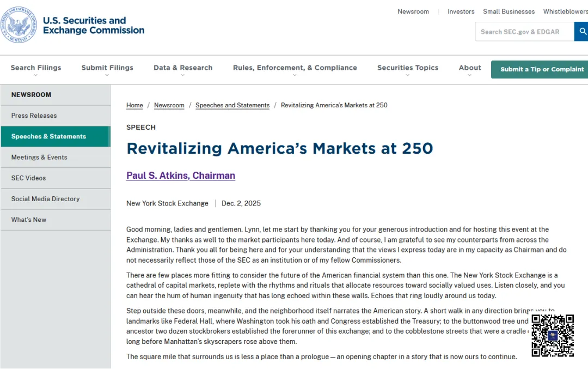Expand the About menu
588x369 pixels.
tap(469, 68)
